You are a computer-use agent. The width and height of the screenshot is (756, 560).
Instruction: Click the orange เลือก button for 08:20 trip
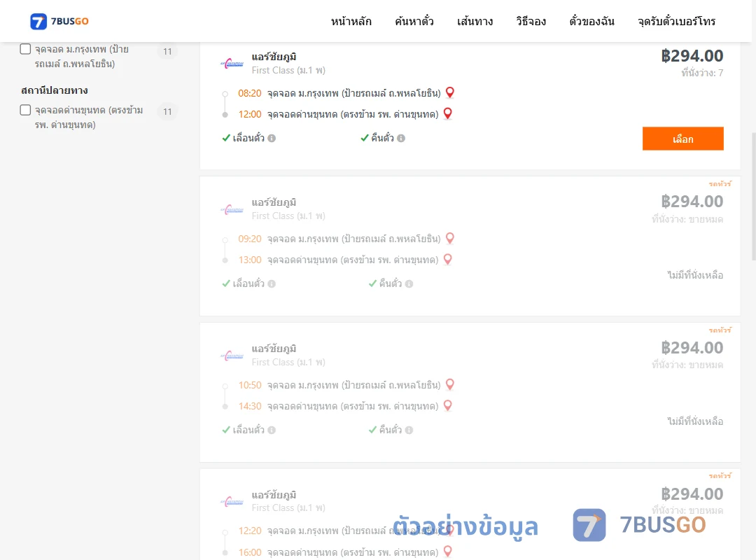pos(682,139)
